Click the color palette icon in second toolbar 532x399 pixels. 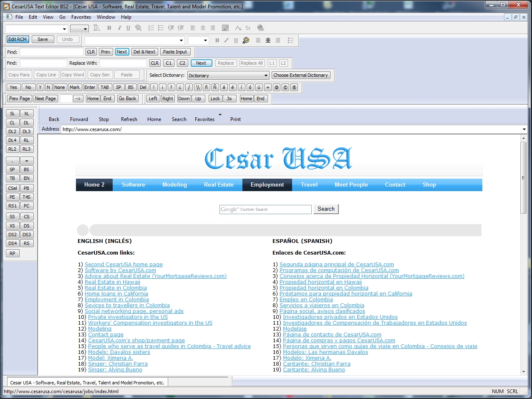pyautogui.click(x=246, y=40)
